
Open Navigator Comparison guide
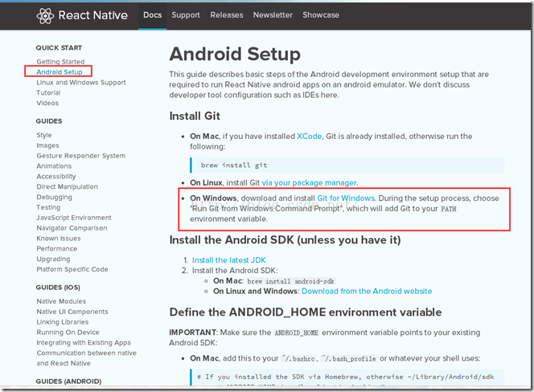(x=72, y=228)
